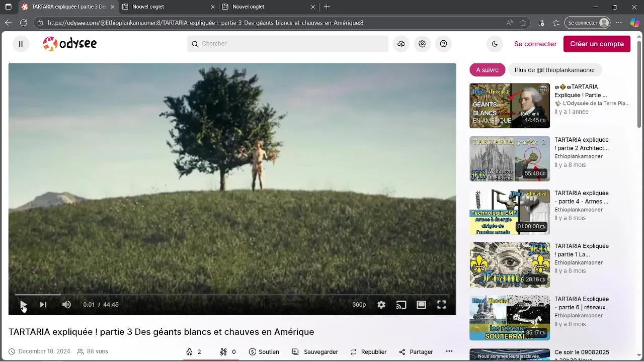Add page to favorites star
This screenshot has height=362, width=644.
tap(523, 23)
